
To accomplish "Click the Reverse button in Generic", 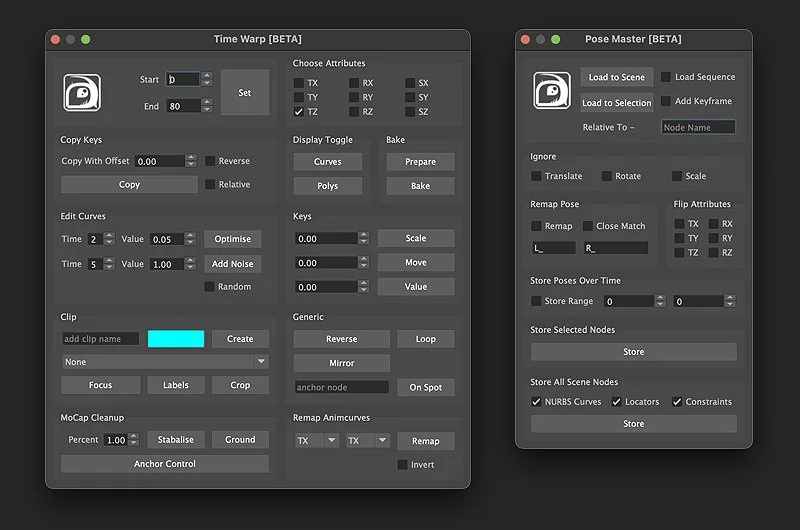I will pos(342,339).
